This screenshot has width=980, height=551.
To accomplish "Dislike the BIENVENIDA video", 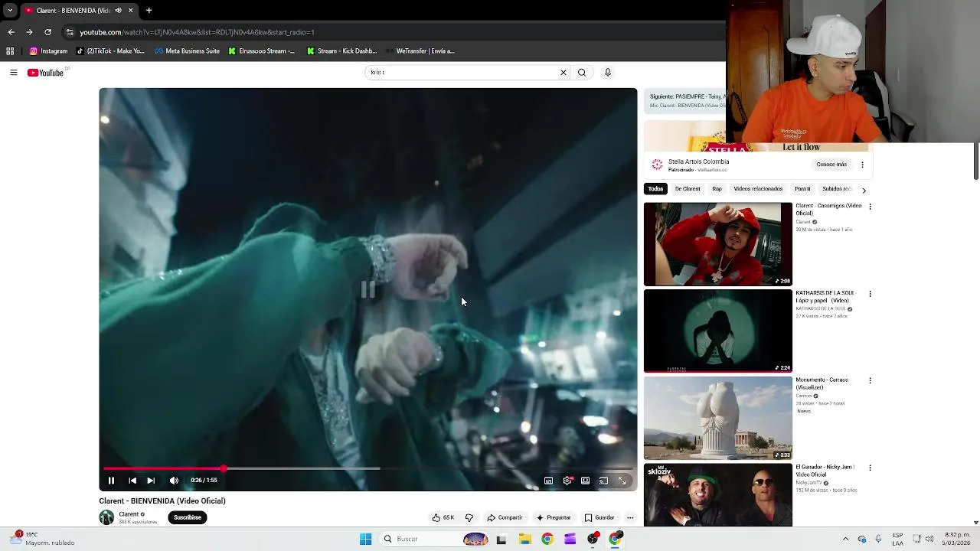I will pos(469,517).
